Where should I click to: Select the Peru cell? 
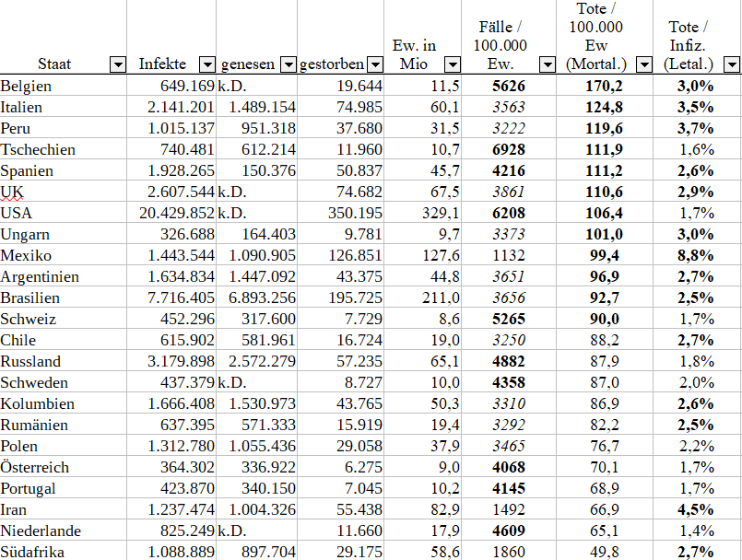coord(63,128)
